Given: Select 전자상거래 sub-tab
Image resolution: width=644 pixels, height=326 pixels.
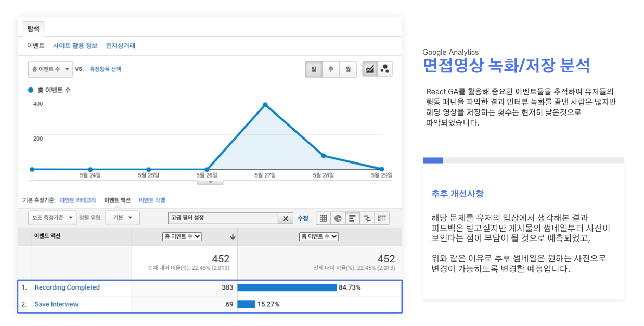Looking at the screenshot, I should click(x=120, y=46).
